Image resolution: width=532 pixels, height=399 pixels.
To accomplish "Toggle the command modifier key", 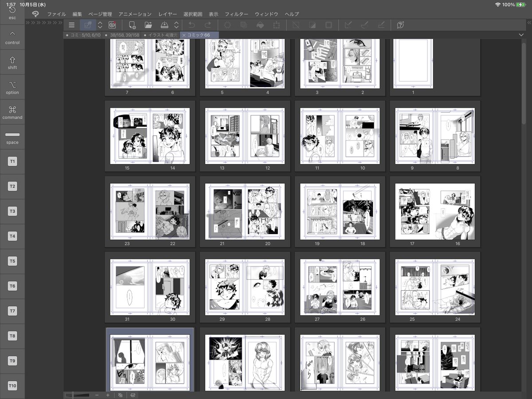I will pos(12,112).
